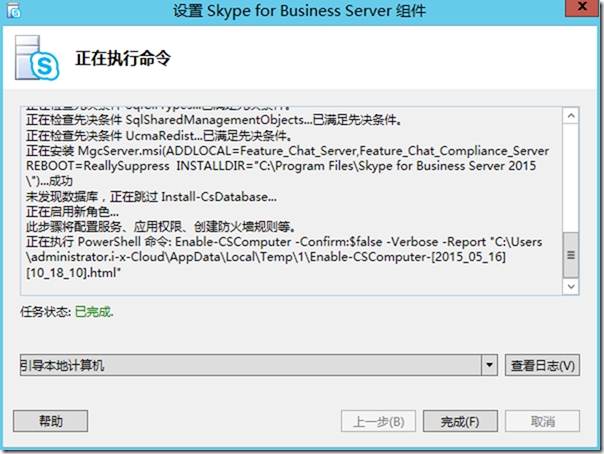
Task: Open the 帮助 help button
Action: 50,421
